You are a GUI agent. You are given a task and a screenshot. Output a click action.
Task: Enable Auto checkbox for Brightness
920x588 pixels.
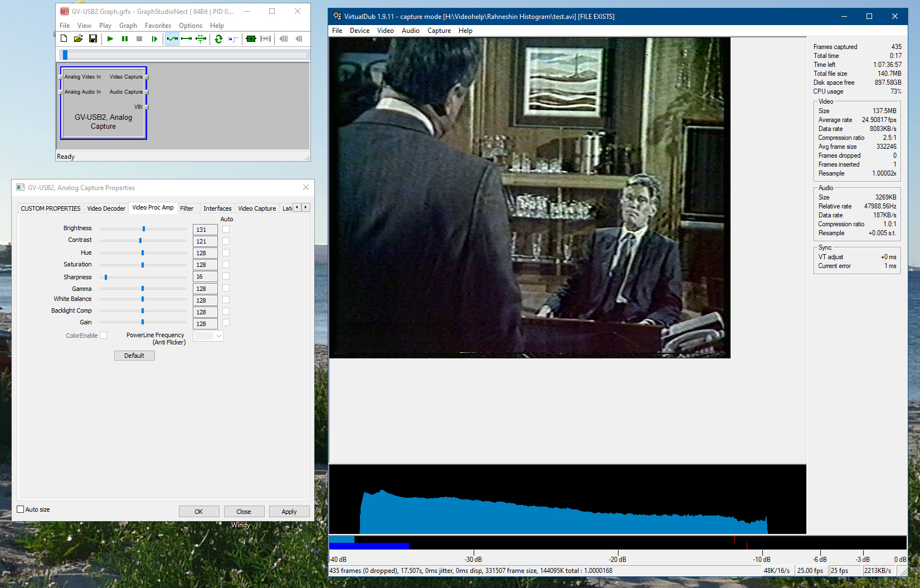coord(226,229)
